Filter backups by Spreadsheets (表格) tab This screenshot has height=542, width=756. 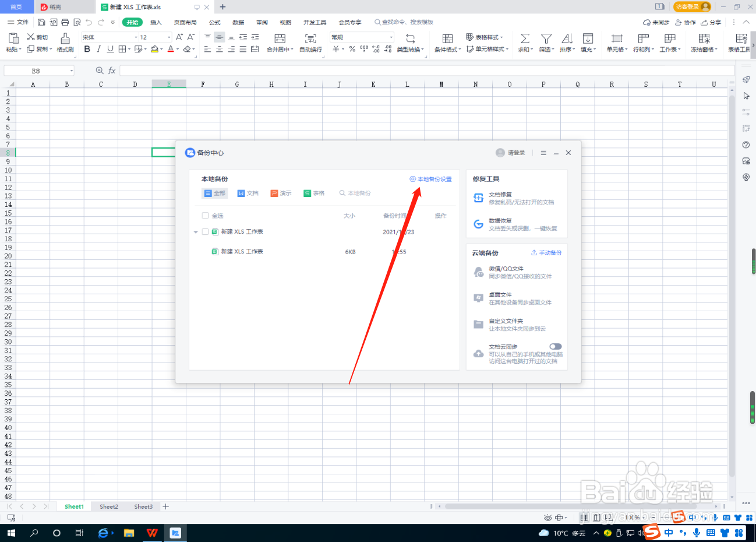click(x=314, y=193)
